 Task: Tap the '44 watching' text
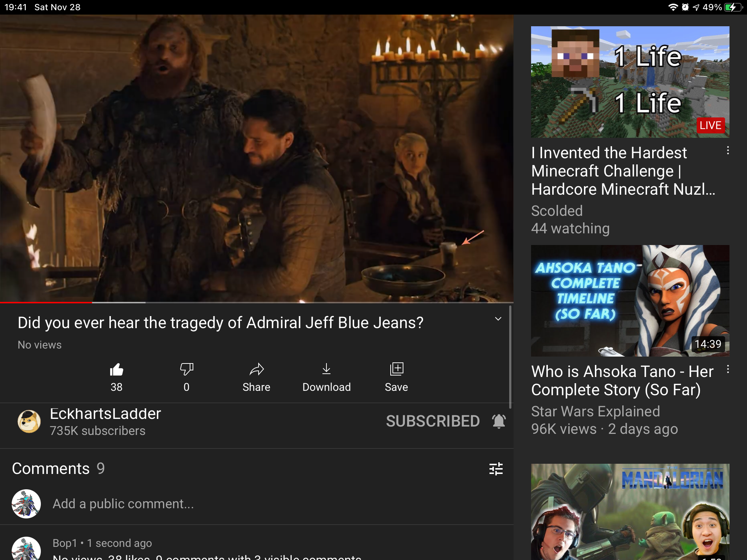(570, 229)
